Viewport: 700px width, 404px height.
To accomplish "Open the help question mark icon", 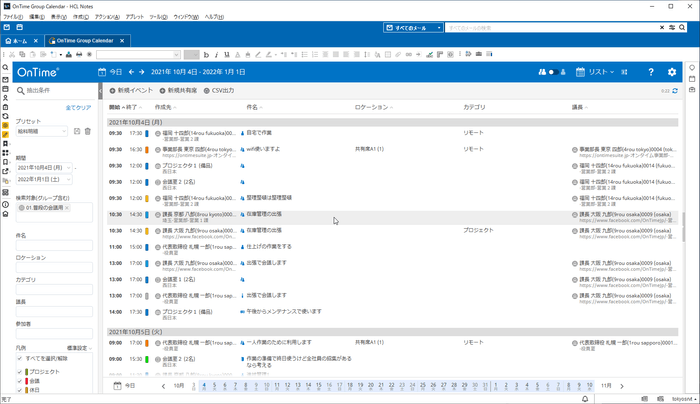I will (651, 72).
